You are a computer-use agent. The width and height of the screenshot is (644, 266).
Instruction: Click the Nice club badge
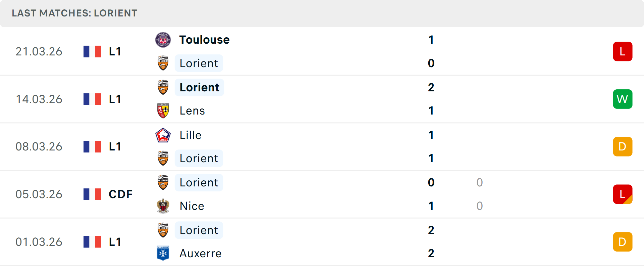coord(163,206)
